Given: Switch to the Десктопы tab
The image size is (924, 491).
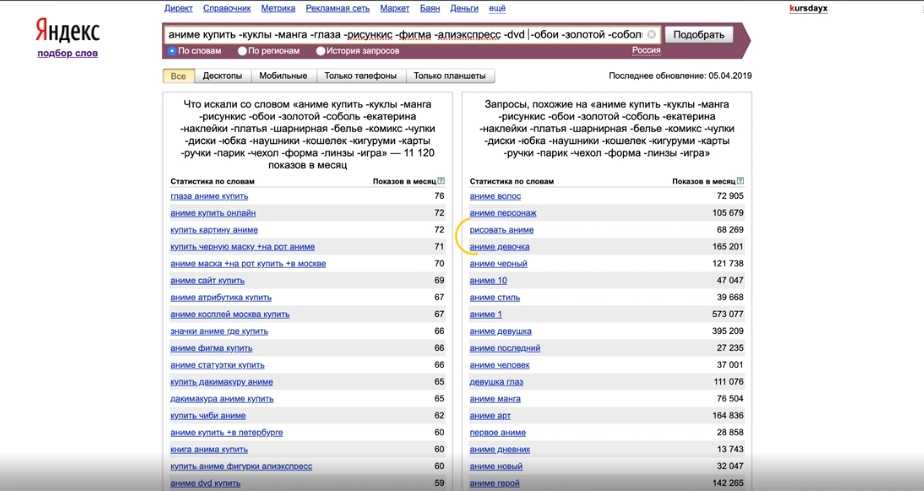Looking at the screenshot, I should 221,76.
